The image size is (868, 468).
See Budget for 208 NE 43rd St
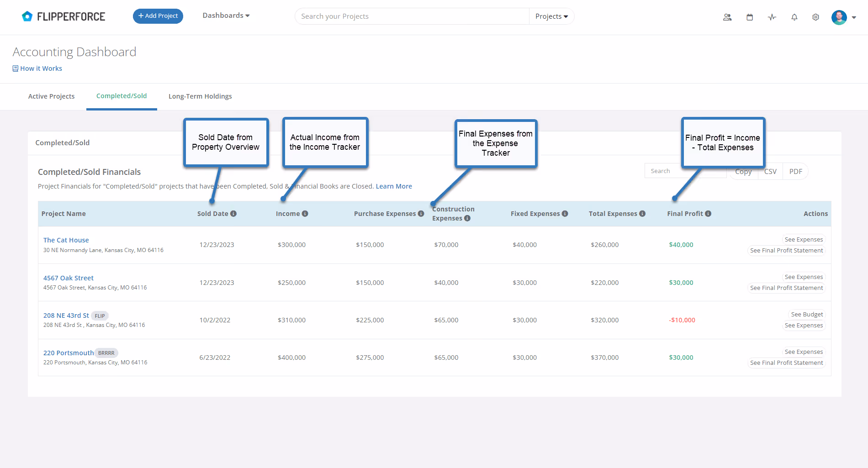[807, 315]
